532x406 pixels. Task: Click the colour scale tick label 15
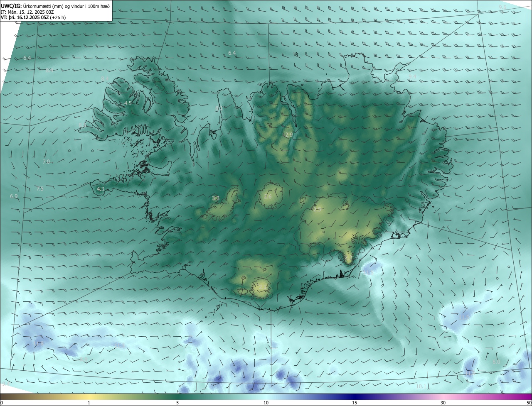pyautogui.click(x=355, y=403)
